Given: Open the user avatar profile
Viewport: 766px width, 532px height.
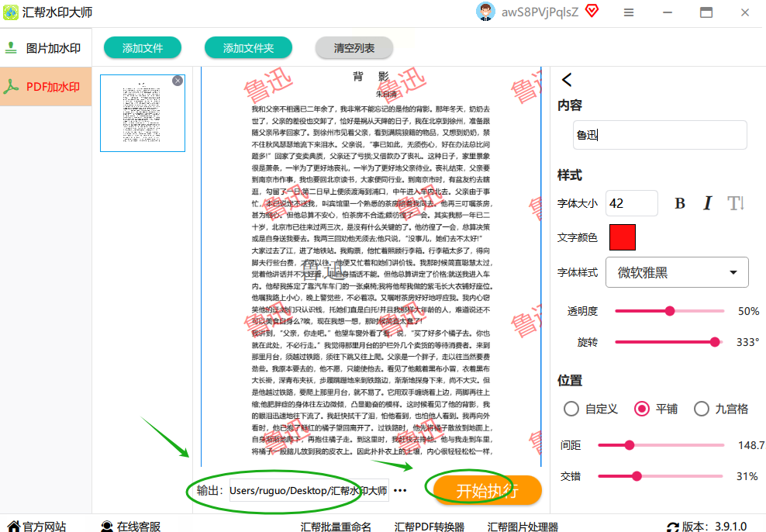Looking at the screenshot, I should coord(485,12).
